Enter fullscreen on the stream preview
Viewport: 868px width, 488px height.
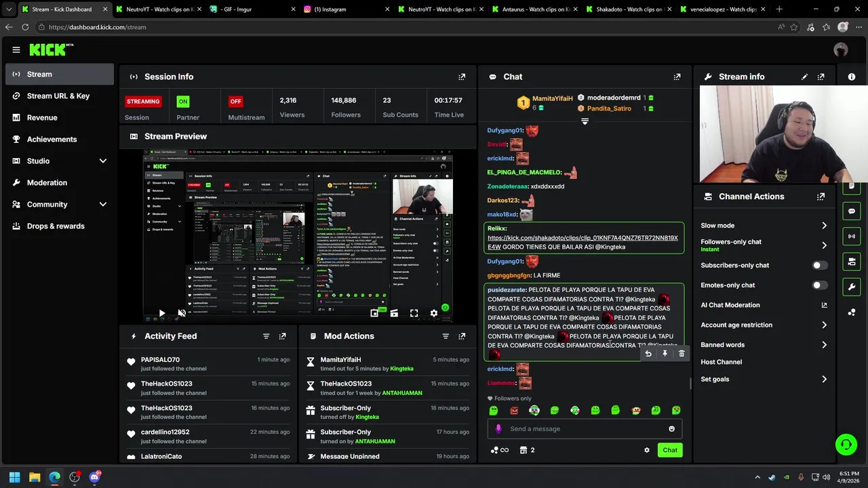tap(414, 313)
